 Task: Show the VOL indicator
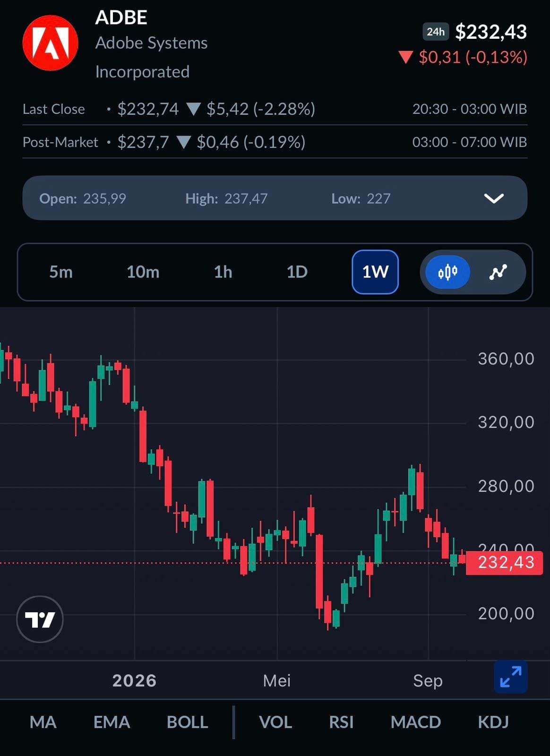(x=275, y=722)
